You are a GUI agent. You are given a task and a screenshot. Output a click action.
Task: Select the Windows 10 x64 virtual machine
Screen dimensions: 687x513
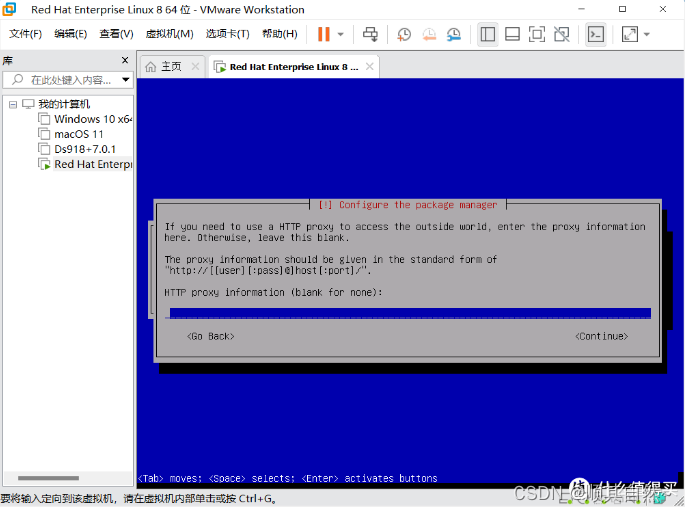tap(92, 119)
